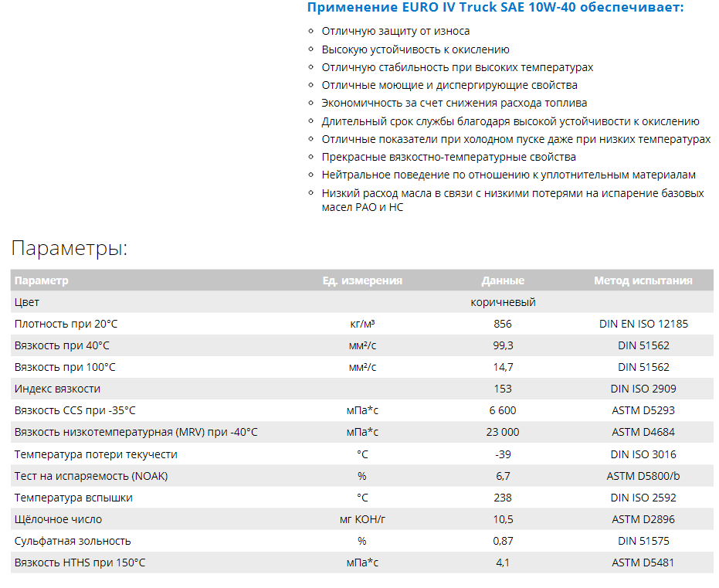Click the 'Параметры:' section heading

click(x=70, y=248)
